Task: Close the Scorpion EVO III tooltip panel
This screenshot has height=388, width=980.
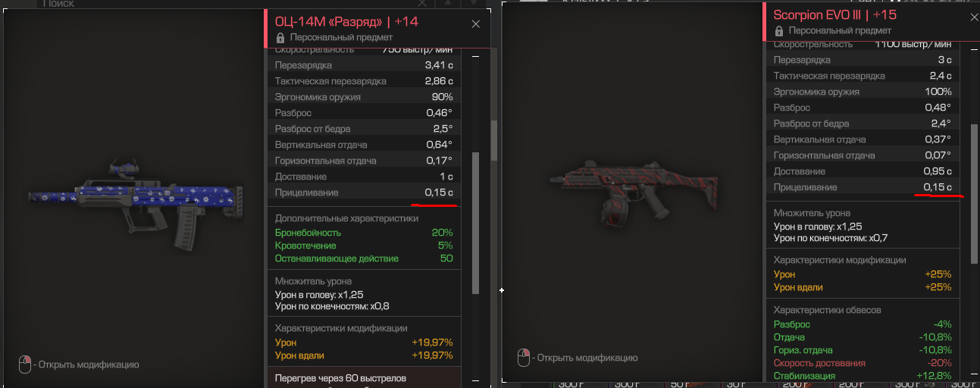Action: [x=974, y=15]
